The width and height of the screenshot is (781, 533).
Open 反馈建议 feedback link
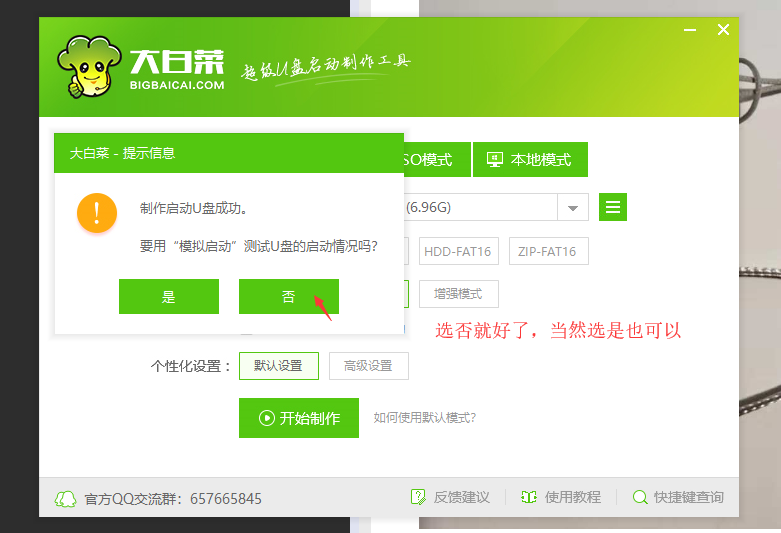461,497
